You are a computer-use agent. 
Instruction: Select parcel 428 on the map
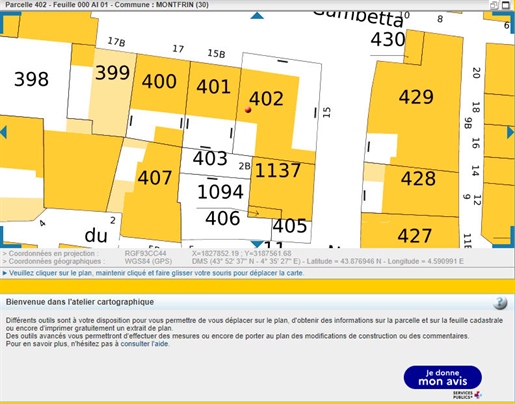pyautogui.click(x=418, y=178)
